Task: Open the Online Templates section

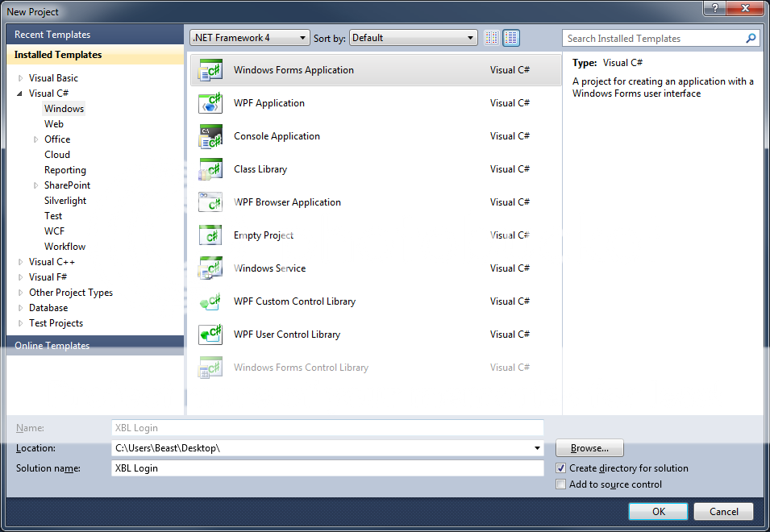Action: tap(52, 346)
